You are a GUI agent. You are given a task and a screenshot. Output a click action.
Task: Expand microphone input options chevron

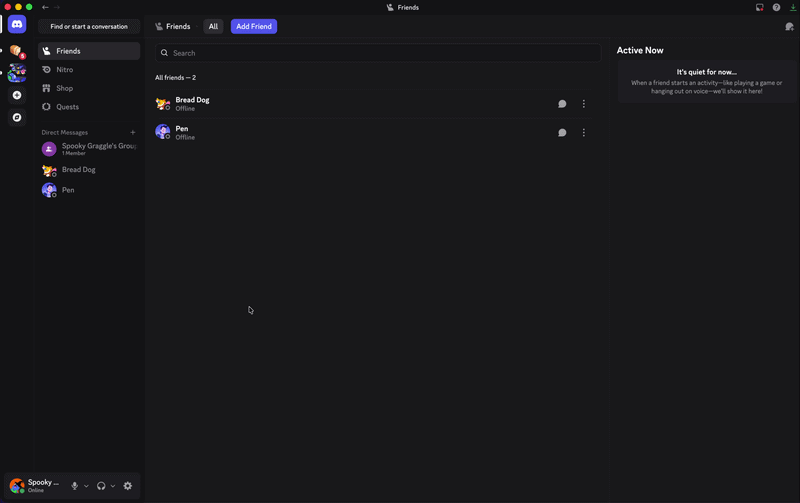point(86,486)
